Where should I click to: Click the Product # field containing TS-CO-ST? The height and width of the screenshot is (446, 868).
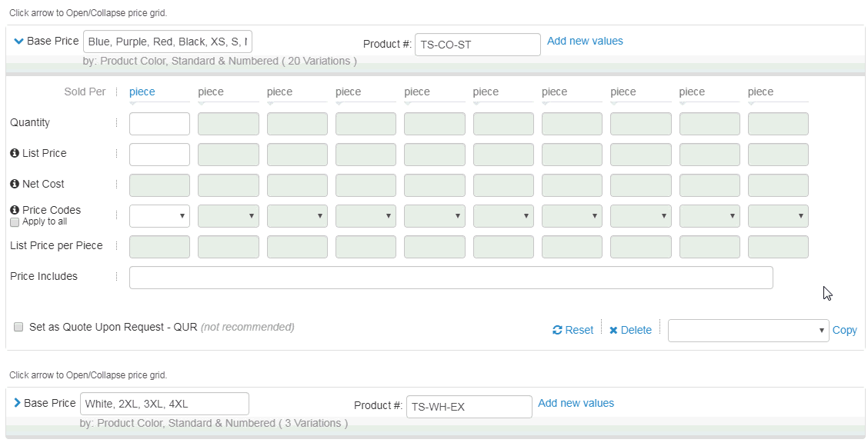click(x=478, y=45)
